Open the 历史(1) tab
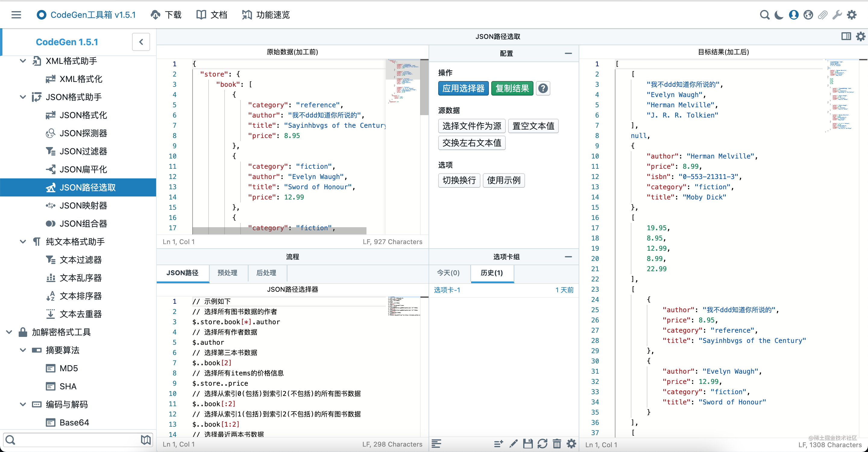 492,273
